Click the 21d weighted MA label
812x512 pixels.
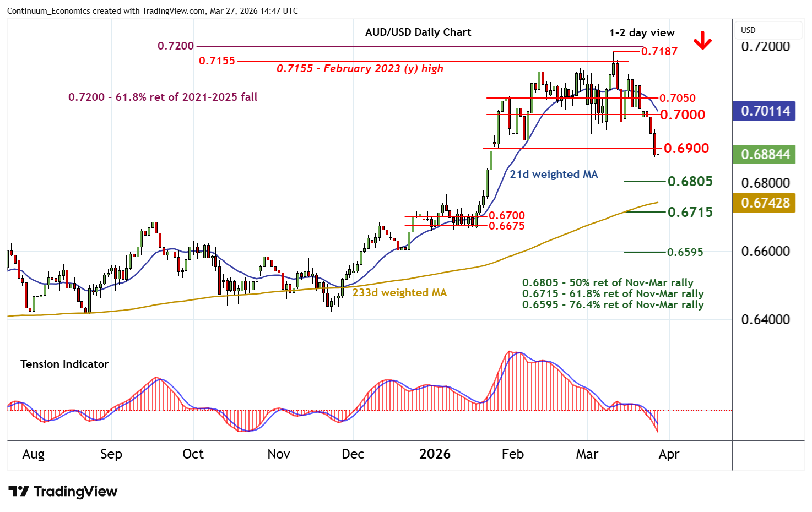(x=553, y=174)
